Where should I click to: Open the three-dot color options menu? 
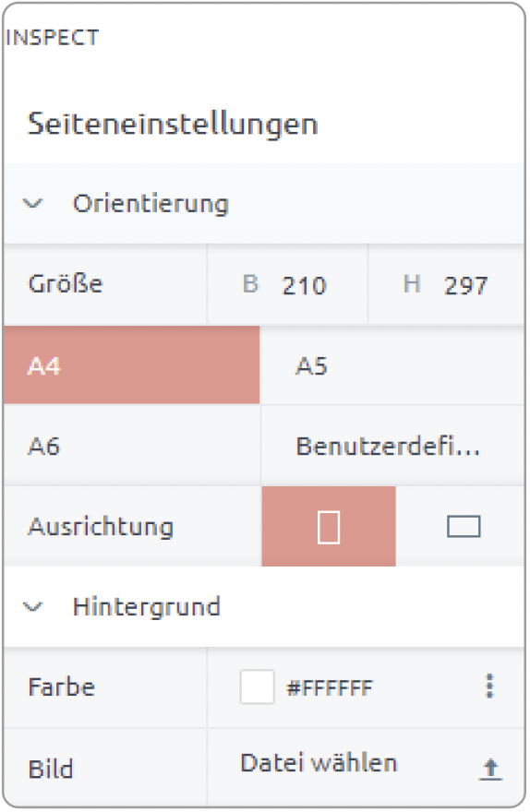pyautogui.click(x=489, y=687)
